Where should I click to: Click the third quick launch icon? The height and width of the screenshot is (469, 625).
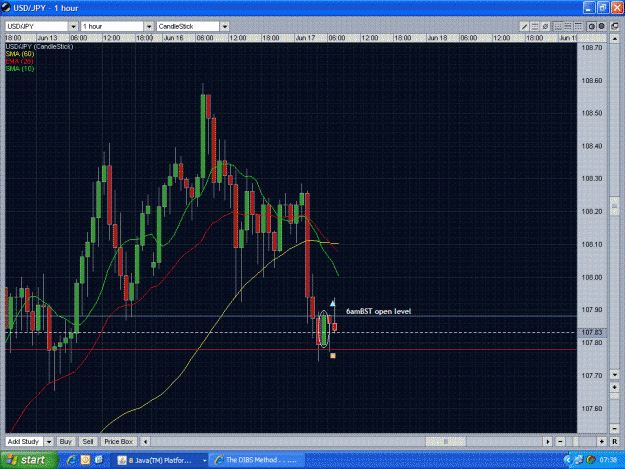pyautogui.click(x=98, y=460)
